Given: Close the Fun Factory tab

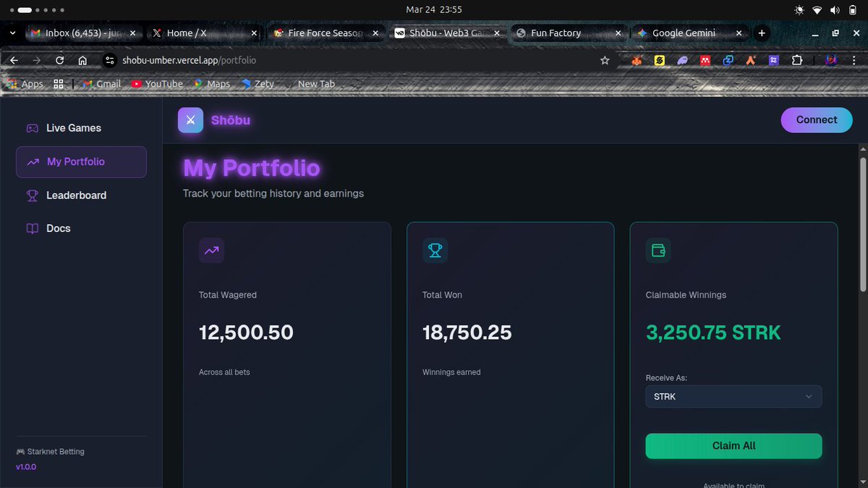Looking at the screenshot, I should 617,33.
